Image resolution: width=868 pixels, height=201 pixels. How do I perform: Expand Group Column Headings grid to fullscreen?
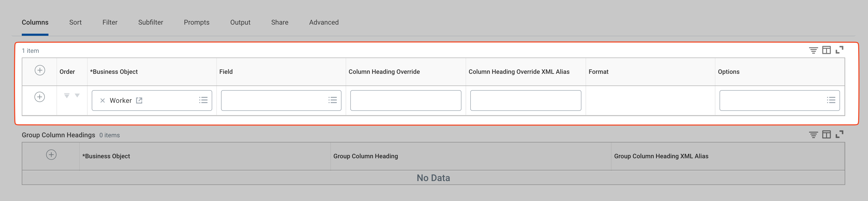click(839, 135)
